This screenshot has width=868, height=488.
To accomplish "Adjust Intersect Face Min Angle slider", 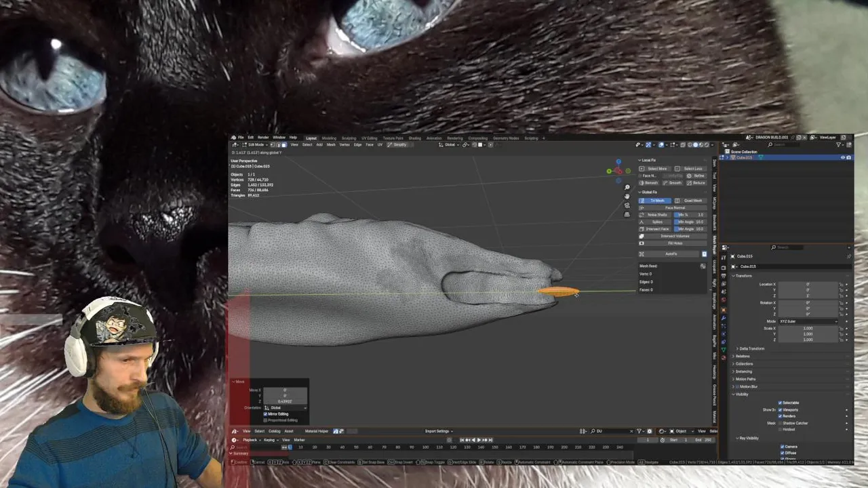I will [x=690, y=229].
